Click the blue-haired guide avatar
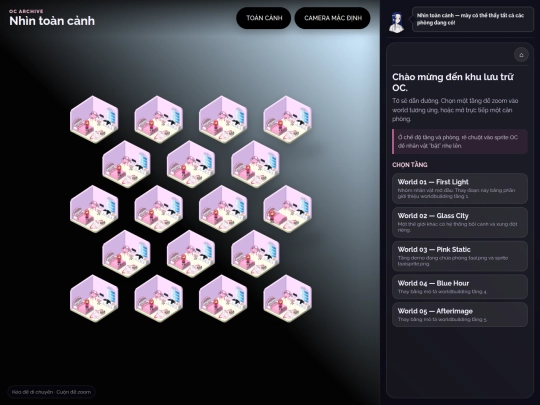 [x=396, y=23]
